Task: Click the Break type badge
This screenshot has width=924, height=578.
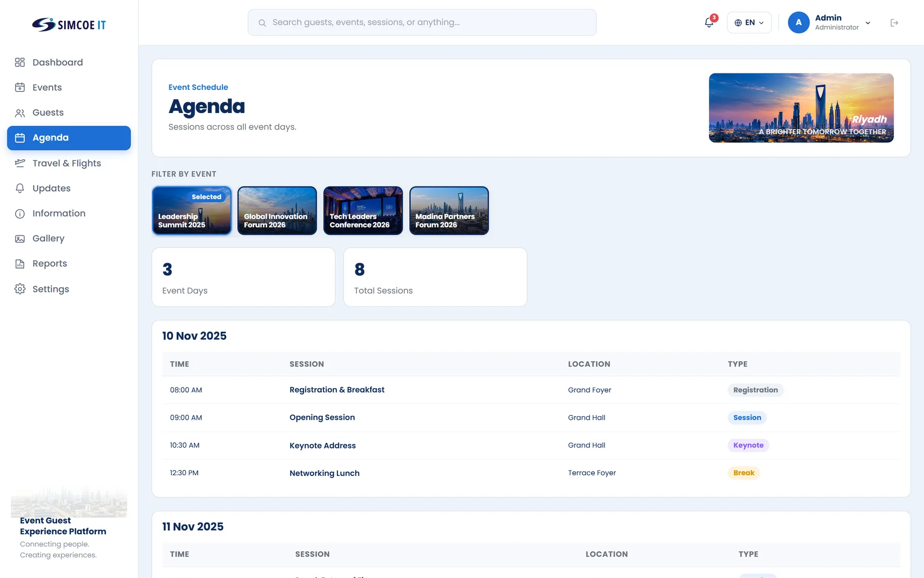Action: pos(744,473)
